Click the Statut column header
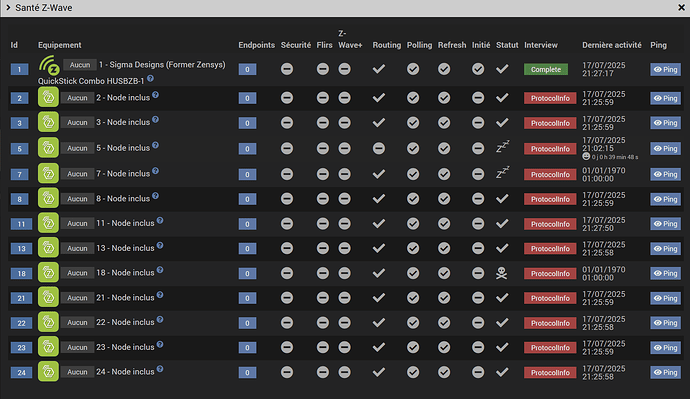Image resolution: width=690 pixels, height=399 pixels. [x=507, y=45]
